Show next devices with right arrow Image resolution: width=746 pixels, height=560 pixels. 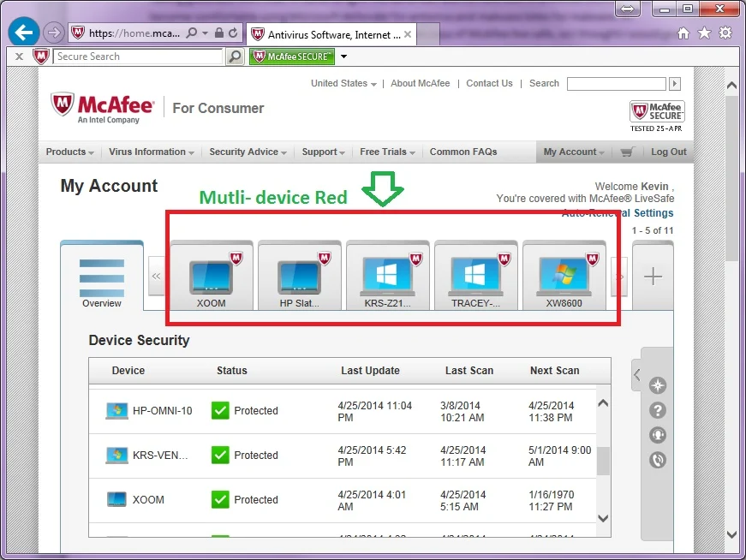[x=619, y=276]
